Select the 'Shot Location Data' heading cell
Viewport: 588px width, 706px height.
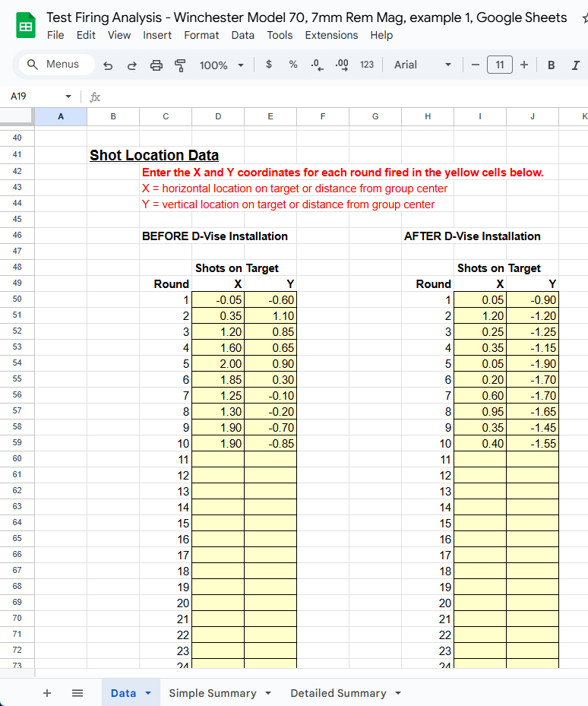(154, 155)
